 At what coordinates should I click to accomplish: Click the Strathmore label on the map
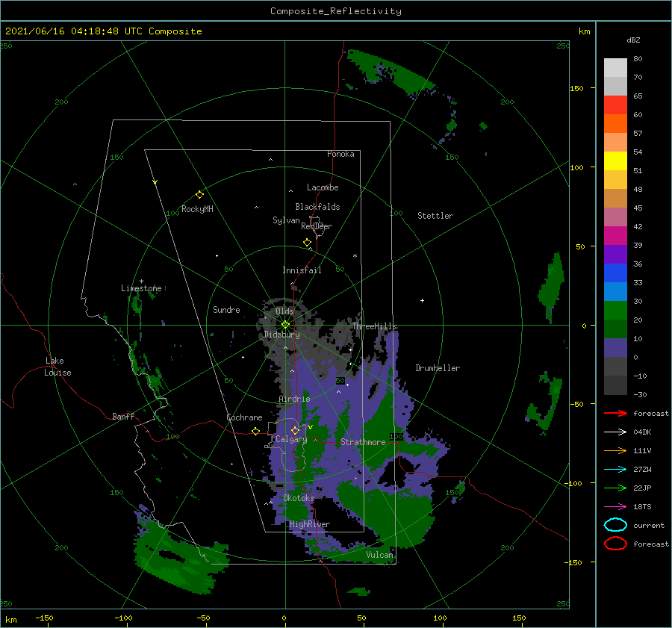363,442
